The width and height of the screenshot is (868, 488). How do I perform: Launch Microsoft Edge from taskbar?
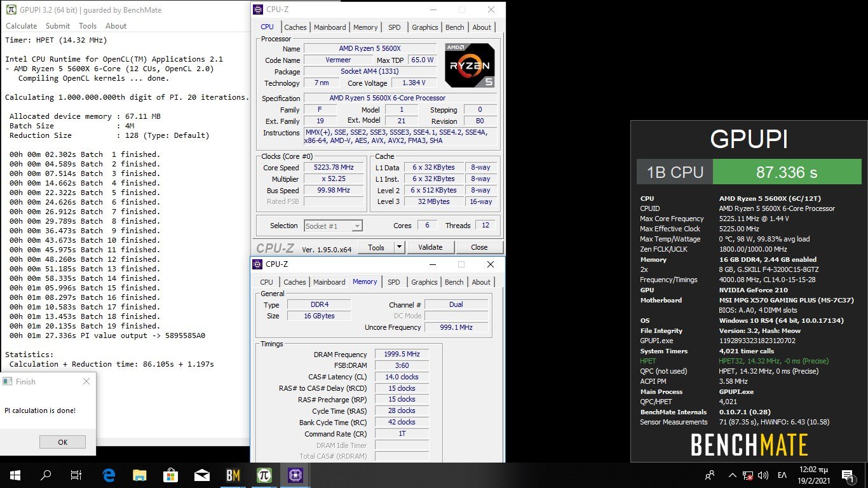pyautogui.click(x=109, y=475)
